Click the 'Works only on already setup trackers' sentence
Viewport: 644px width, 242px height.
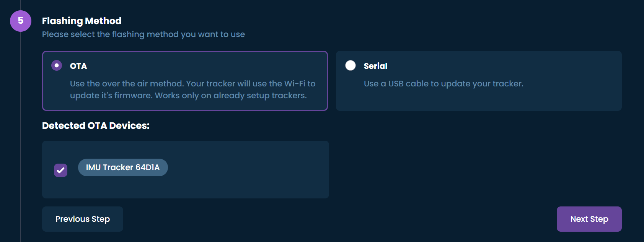coord(231,96)
